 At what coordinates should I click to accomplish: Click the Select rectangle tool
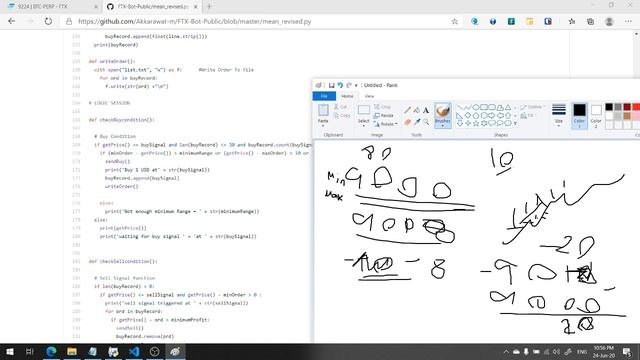[363, 110]
